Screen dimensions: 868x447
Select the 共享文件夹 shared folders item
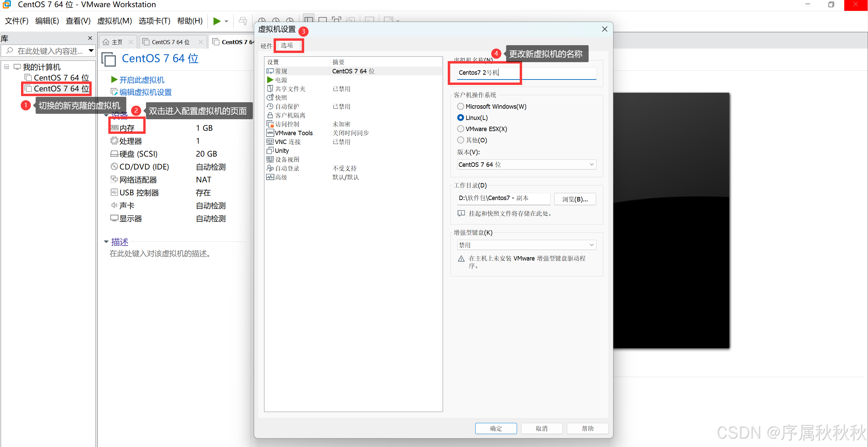(290, 89)
